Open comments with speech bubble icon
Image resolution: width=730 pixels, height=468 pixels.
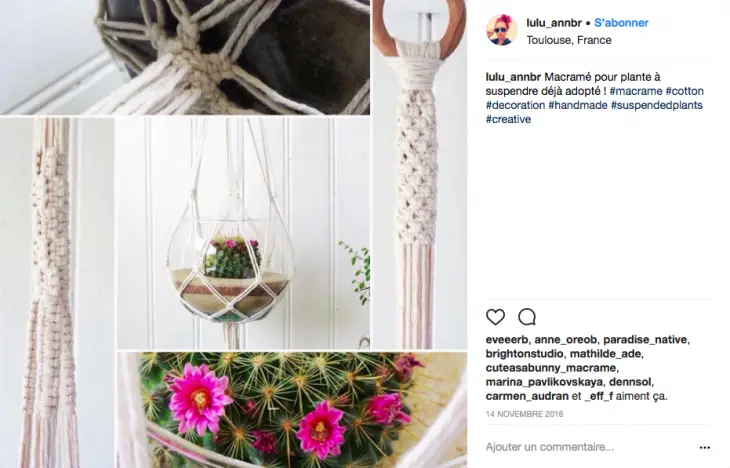[x=527, y=317]
